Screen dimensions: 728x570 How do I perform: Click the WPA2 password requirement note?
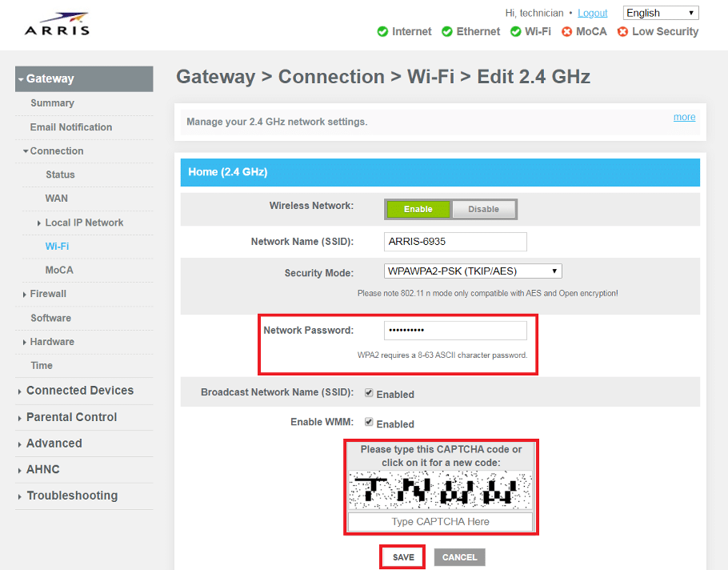tap(442, 355)
